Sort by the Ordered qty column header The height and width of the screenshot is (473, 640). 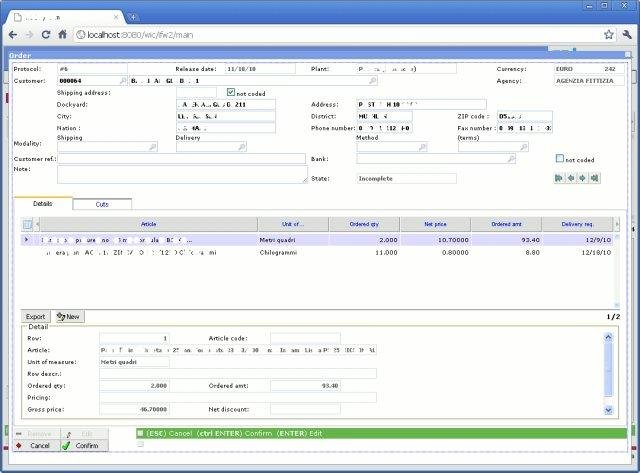(364, 224)
